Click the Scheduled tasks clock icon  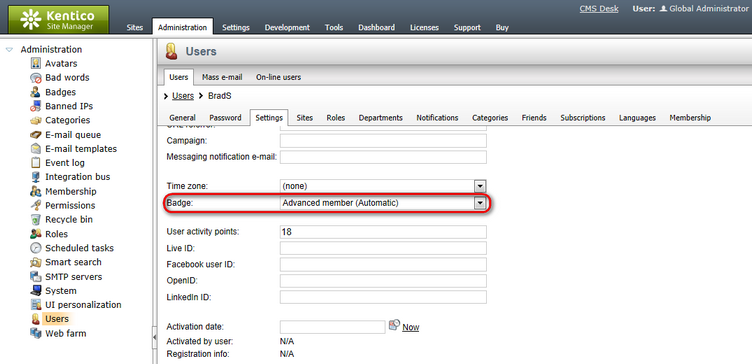(x=35, y=248)
